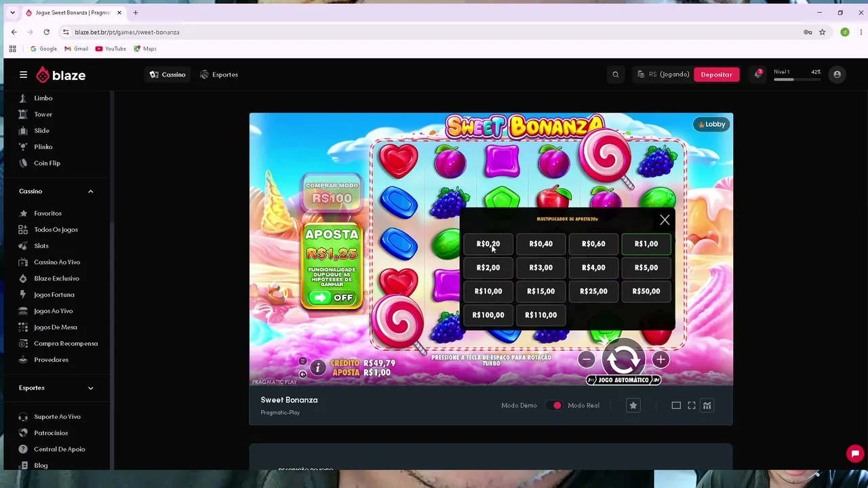Expand the Esportes sidebar section
Image resolution: width=868 pixels, height=488 pixels.
[90, 388]
